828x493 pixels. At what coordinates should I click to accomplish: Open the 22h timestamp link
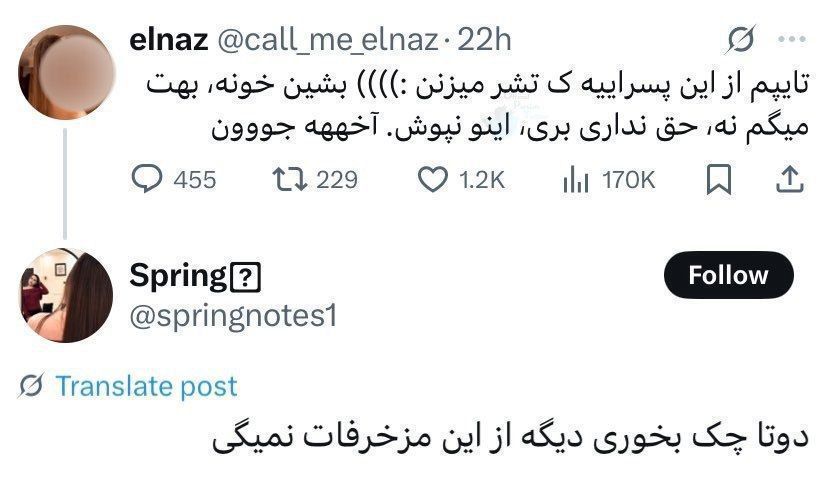pos(484,40)
